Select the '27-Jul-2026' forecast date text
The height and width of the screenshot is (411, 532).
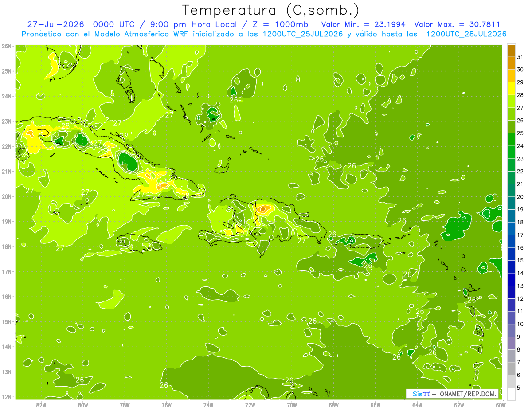(x=56, y=24)
